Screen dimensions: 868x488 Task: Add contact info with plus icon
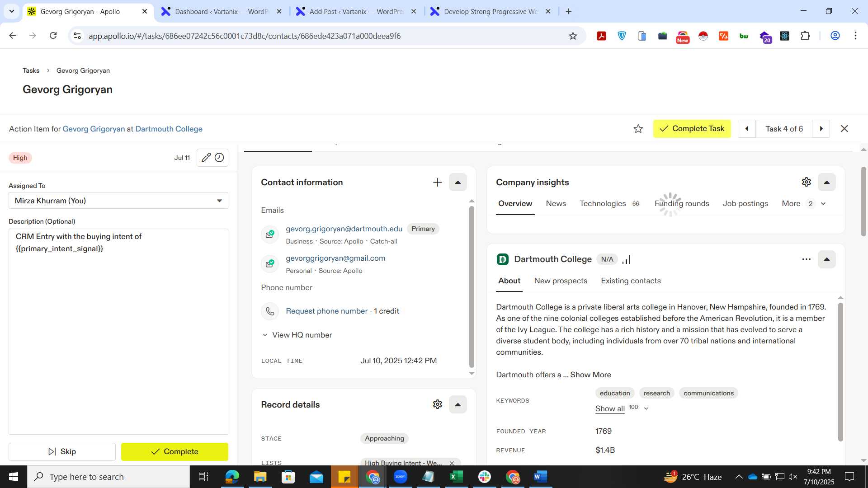click(437, 183)
